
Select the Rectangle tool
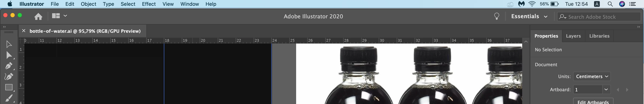(9, 87)
